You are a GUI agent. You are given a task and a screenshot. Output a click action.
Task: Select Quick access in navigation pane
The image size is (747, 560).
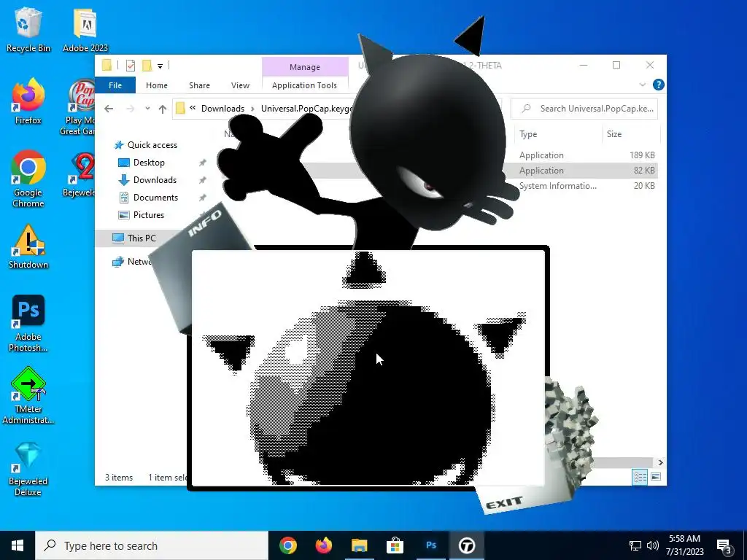pos(146,145)
